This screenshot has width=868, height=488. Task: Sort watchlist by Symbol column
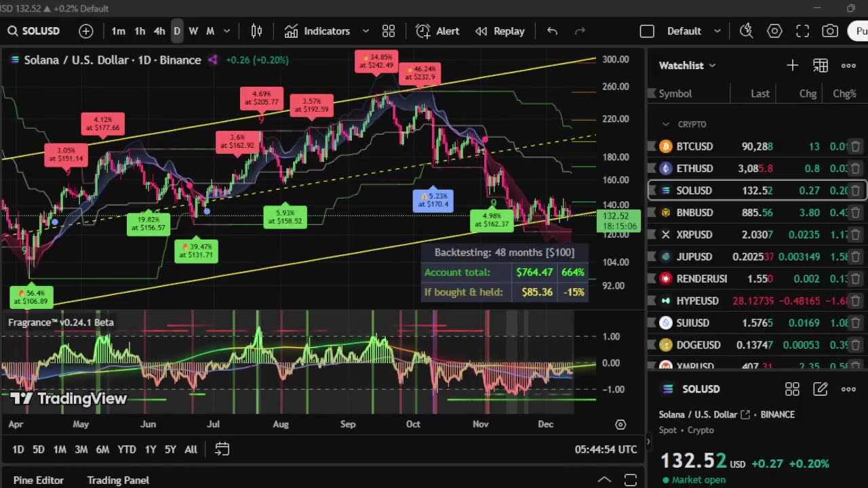click(675, 94)
